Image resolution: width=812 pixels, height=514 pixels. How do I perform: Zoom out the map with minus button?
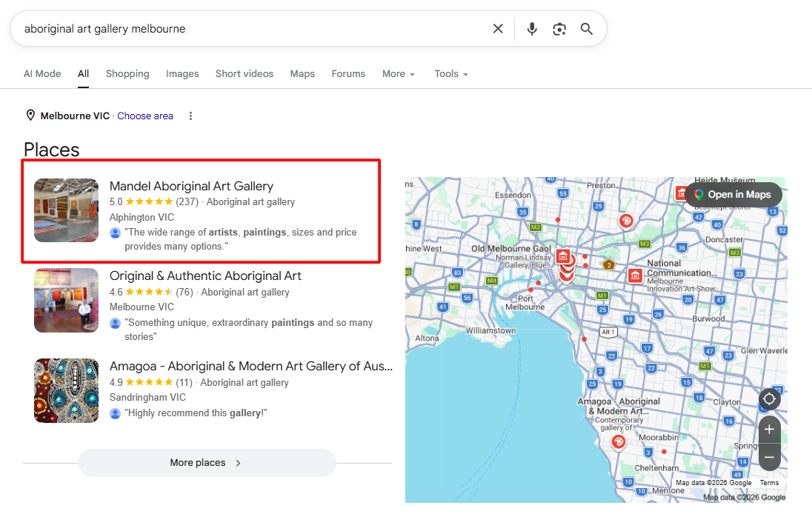[x=770, y=457]
